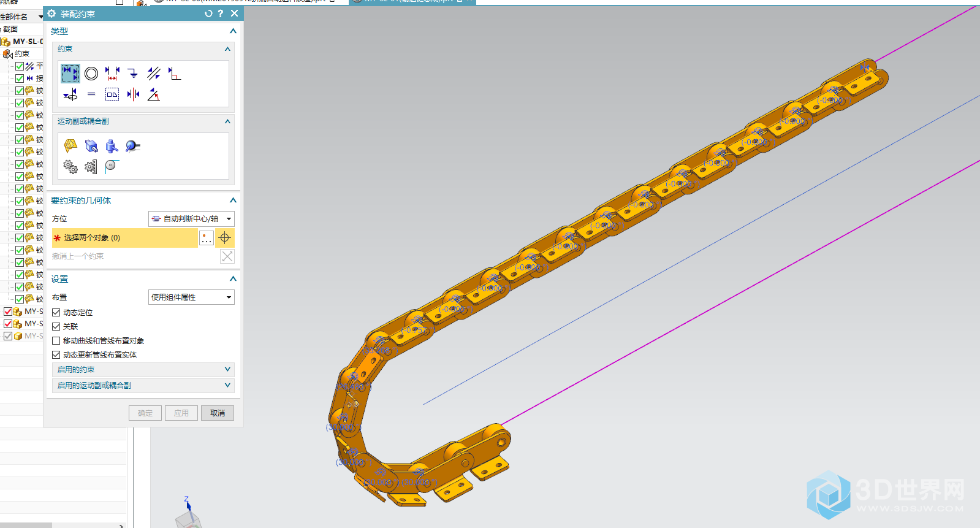Image resolution: width=980 pixels, height=528 pixels.
Task: Select the Bond constraint icon
Action: (112, 94)
